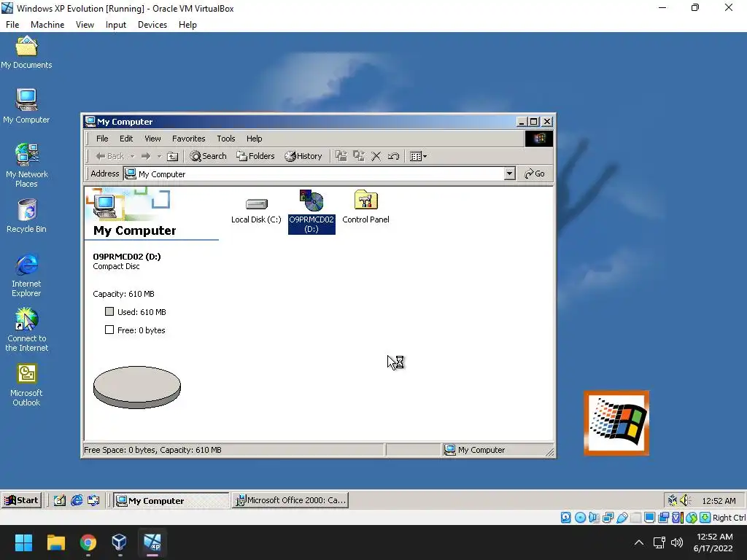Click the Undo toolbar icon
Screen dimensions: 747x560
coord(393,156)
